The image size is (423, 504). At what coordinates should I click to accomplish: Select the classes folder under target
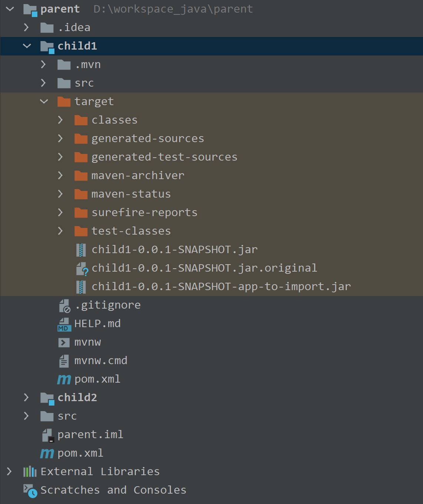[114, 120]
